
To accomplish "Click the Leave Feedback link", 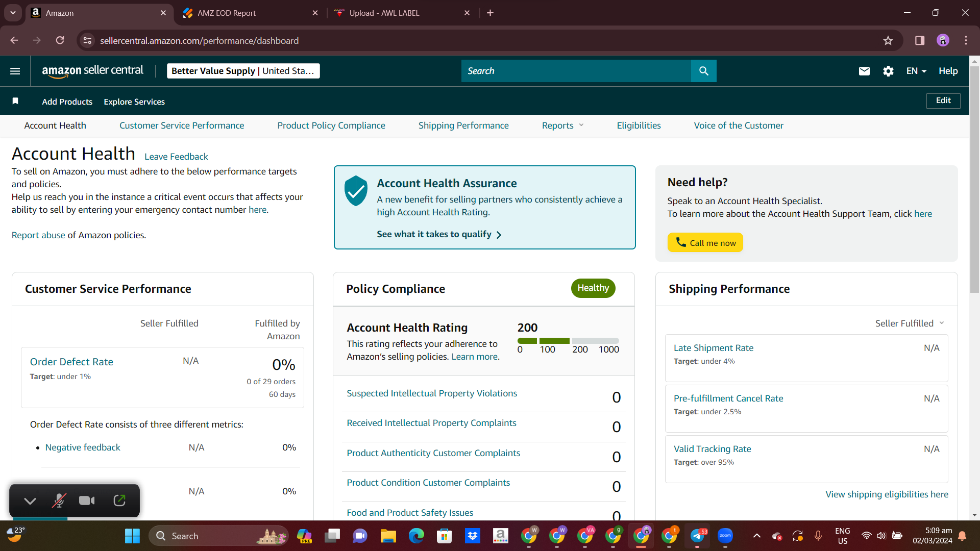I will coord(176,157).
